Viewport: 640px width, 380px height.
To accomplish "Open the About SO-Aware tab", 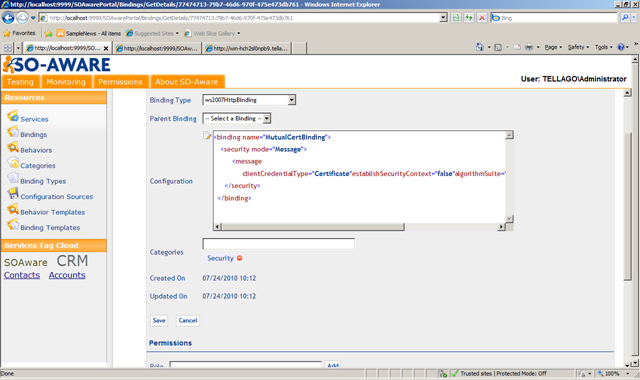I will click(187, 82).
